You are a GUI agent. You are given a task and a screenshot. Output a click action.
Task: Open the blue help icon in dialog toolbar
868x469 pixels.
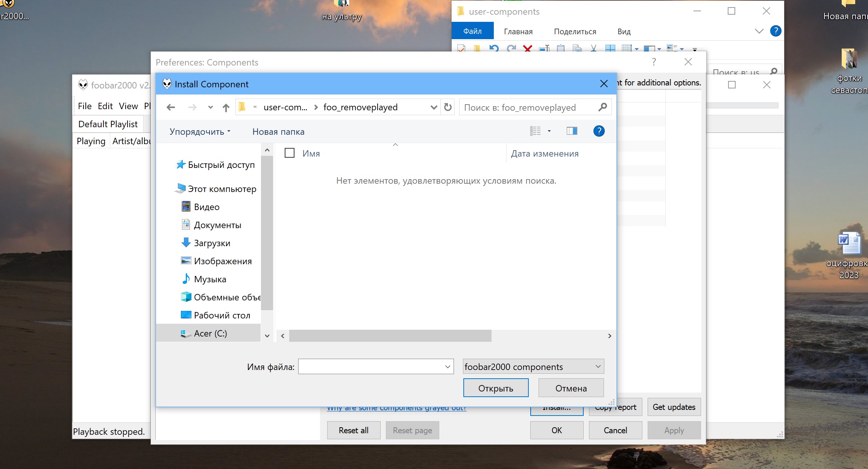[x=599, y=131]
